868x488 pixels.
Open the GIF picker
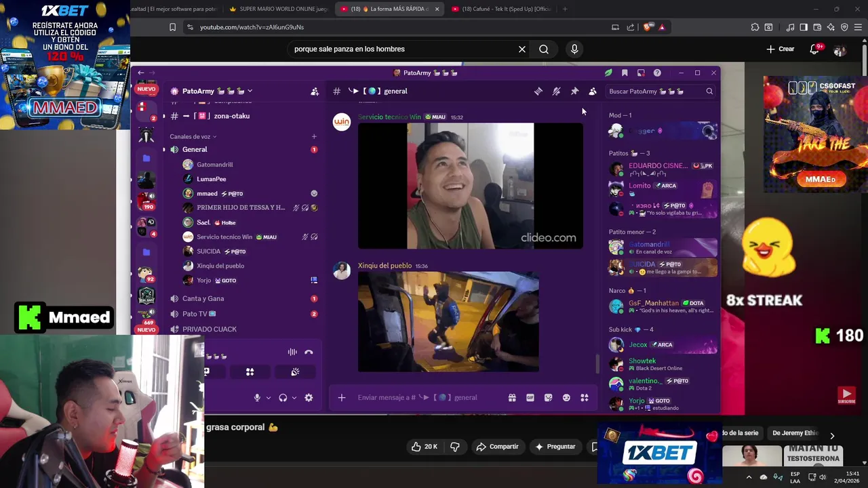click(x=530, y=398)
